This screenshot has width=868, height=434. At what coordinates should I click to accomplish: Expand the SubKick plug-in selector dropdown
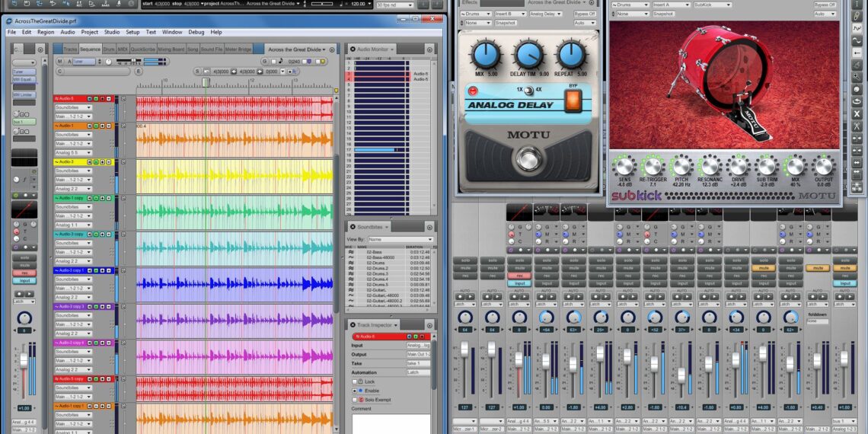point(713,5)
